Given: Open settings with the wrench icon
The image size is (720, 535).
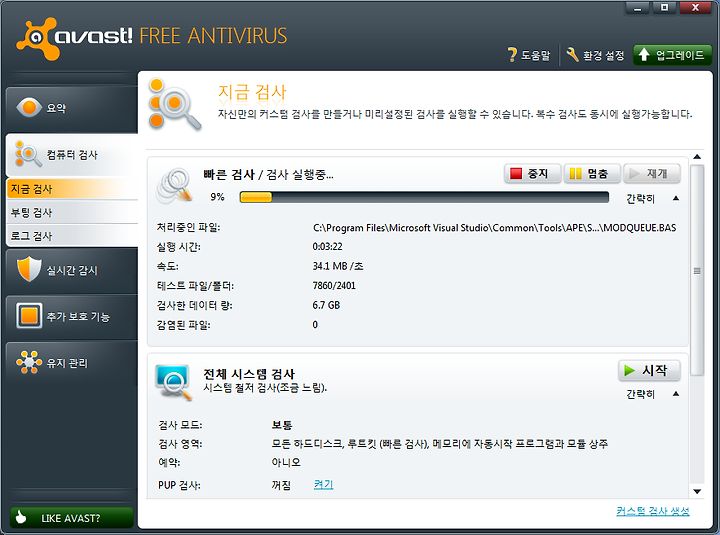Looking at the screenshot, I should click(x=572, y=55).
